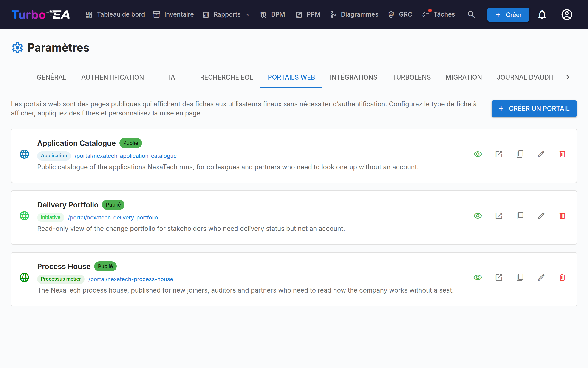Screen dimensions: 588x368
Task: Follow /portal/nexatech-application-catalogue link
Action: [126, 156]
